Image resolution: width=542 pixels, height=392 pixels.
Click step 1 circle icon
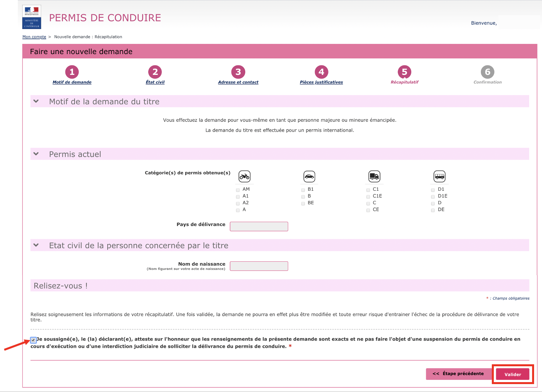tap(72, 72)
